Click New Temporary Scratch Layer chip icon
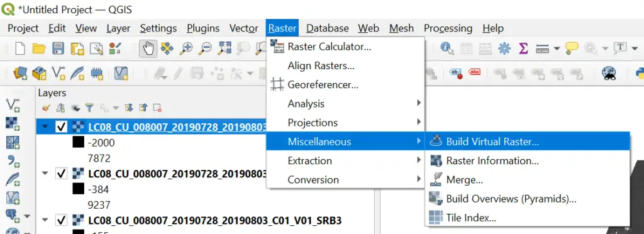Screen dimensions: 644x234 tap(96, 74)
